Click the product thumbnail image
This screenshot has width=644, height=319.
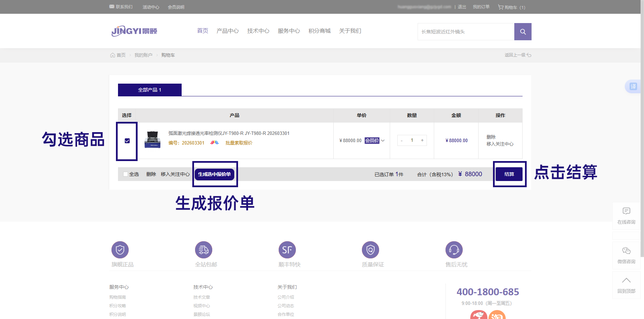tap(152, 140)
